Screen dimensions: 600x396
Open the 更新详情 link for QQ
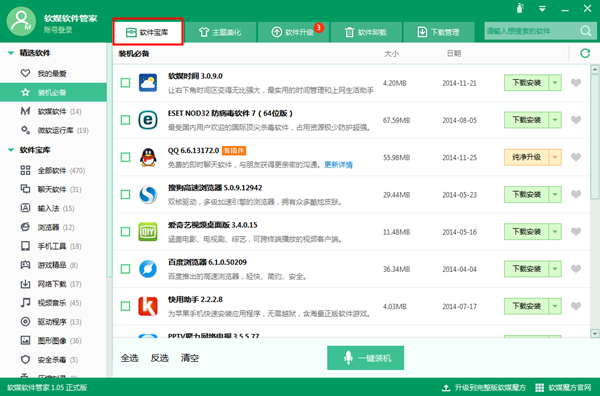click(338, 165)
